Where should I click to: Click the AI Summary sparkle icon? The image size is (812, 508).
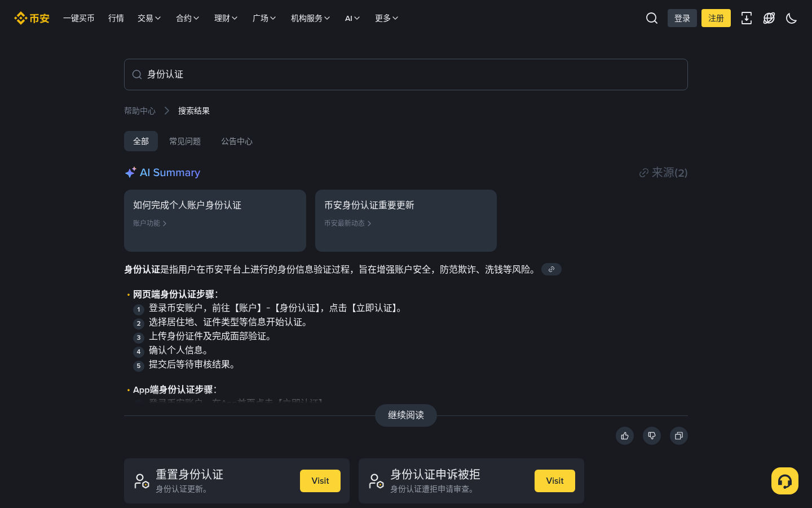coord(130,172)
